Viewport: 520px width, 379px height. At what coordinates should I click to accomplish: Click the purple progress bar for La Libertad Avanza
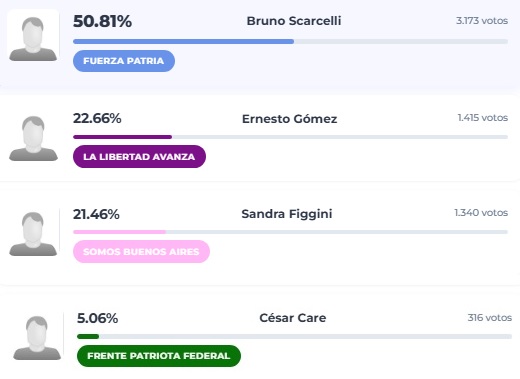[x=122, y=137]
